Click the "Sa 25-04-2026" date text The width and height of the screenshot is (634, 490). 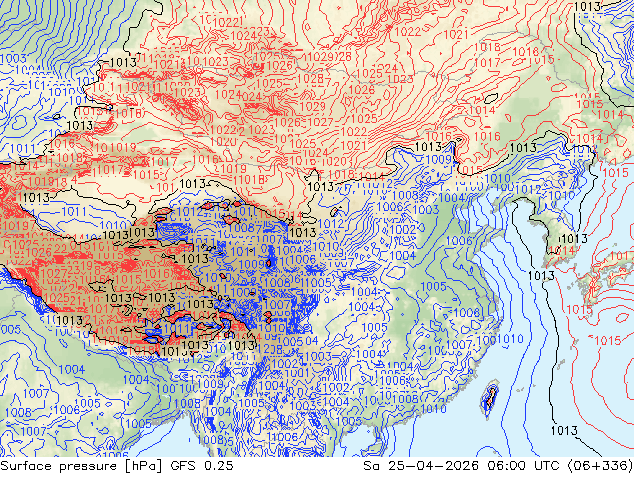click(x=420, y=466)
